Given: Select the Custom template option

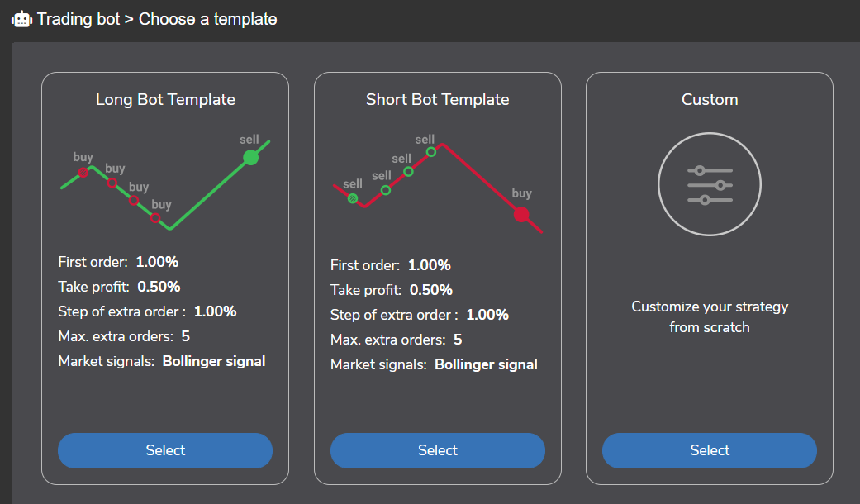Looking at the screenshot, I should tap(709, 450).
